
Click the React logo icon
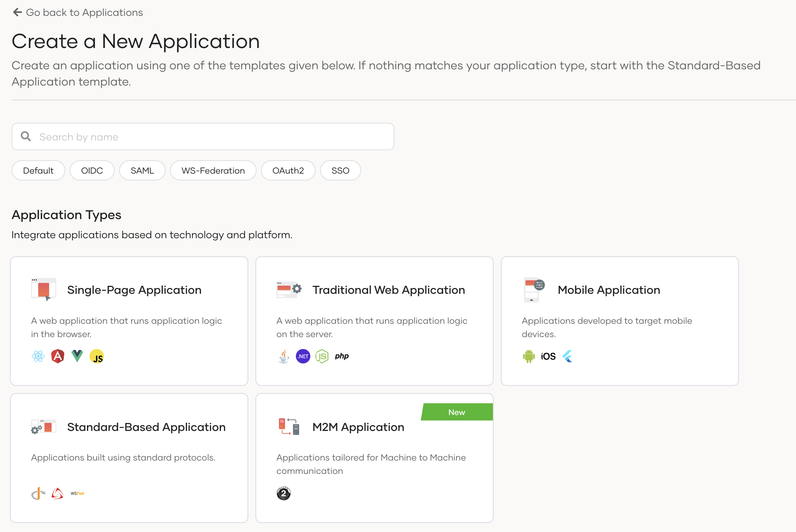[x=38, y=357]
